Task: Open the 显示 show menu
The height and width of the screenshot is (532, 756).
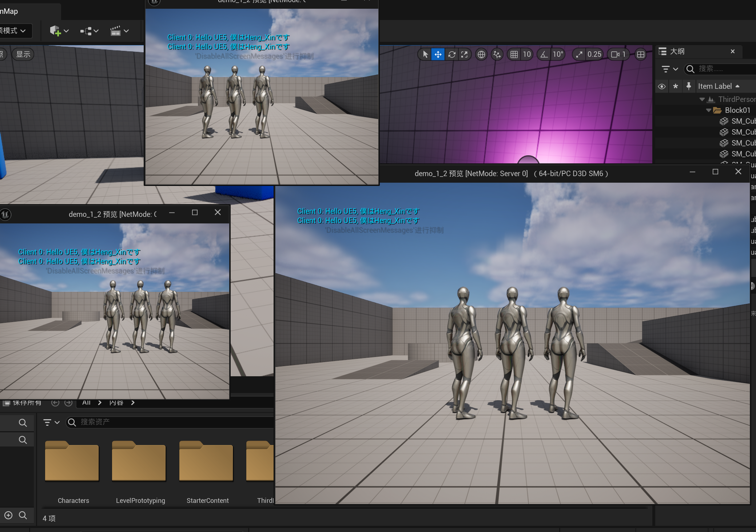Action: (x=23, y=54)
